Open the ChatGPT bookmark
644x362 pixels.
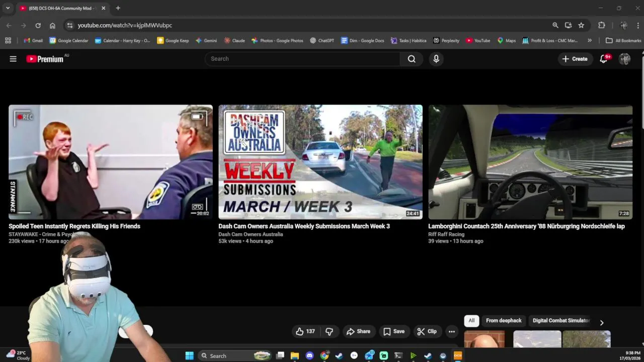tap(322, 41)
